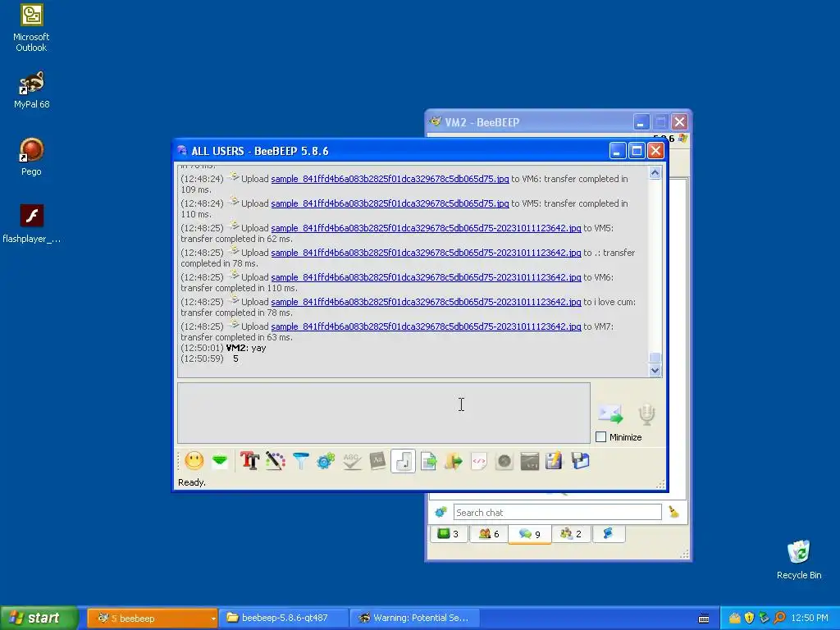This screenshot has height=630, width=840.
Task: Open the text color palette brush icon
Action: (x=275, y=461)
